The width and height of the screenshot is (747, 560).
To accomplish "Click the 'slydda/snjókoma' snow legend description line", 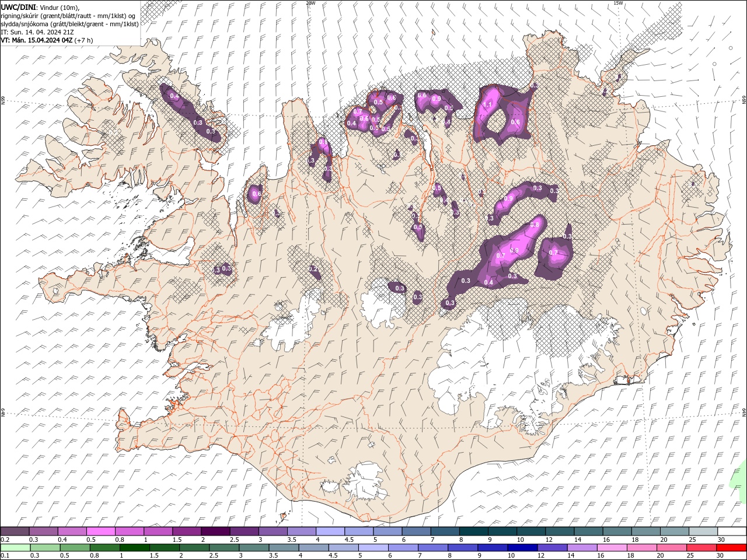I will pyautogui.click(x=69, y=24).
